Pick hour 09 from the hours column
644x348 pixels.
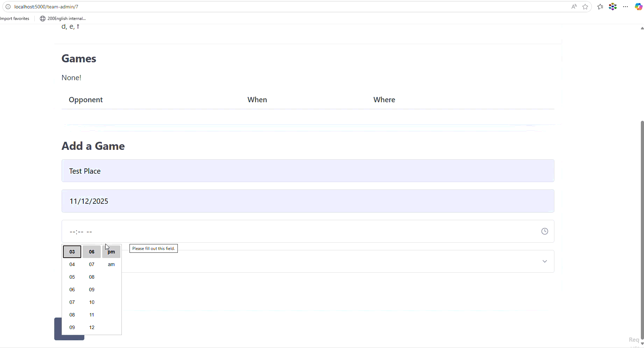[72, 327]
